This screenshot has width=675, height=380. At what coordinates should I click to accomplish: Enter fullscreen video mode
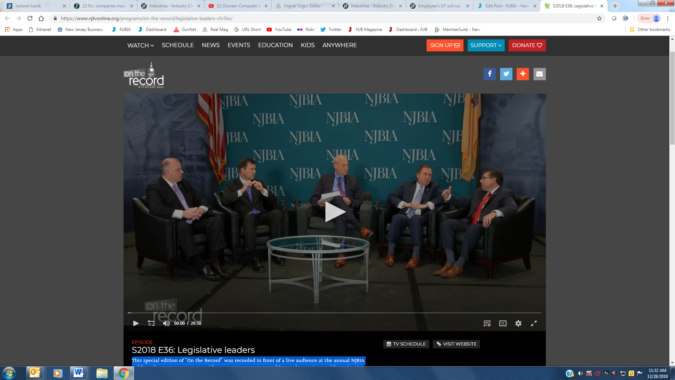(534, 323)
